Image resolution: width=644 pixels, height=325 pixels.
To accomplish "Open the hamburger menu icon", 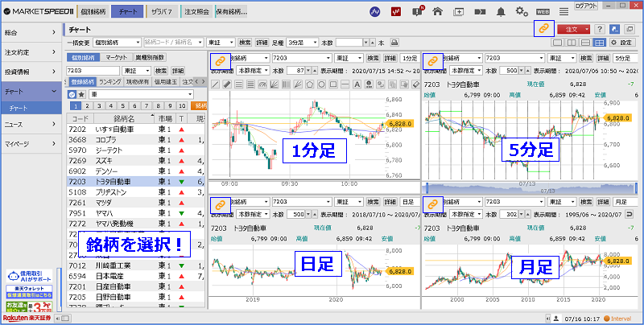I will 564,12.
